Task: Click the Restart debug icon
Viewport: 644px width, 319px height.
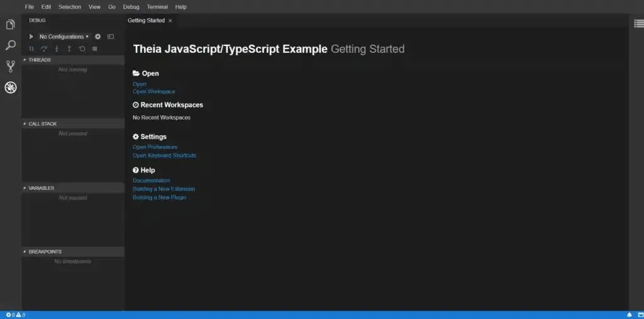Action: tap(82, 48)
